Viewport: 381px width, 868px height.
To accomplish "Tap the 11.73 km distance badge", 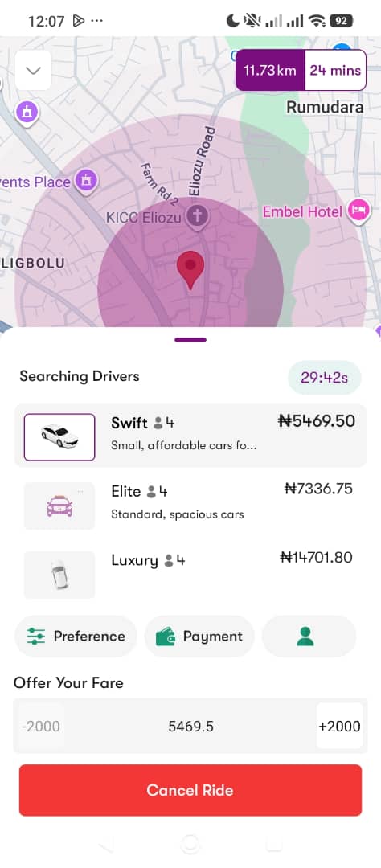I will (x=270, y=70).
